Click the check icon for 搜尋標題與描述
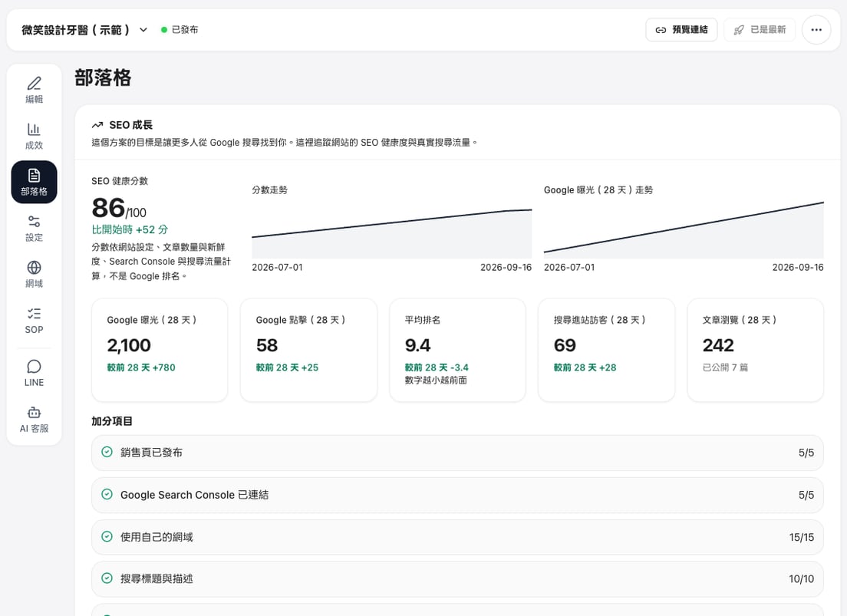Viewport: 847px width, 616px height. coord(107,578)
